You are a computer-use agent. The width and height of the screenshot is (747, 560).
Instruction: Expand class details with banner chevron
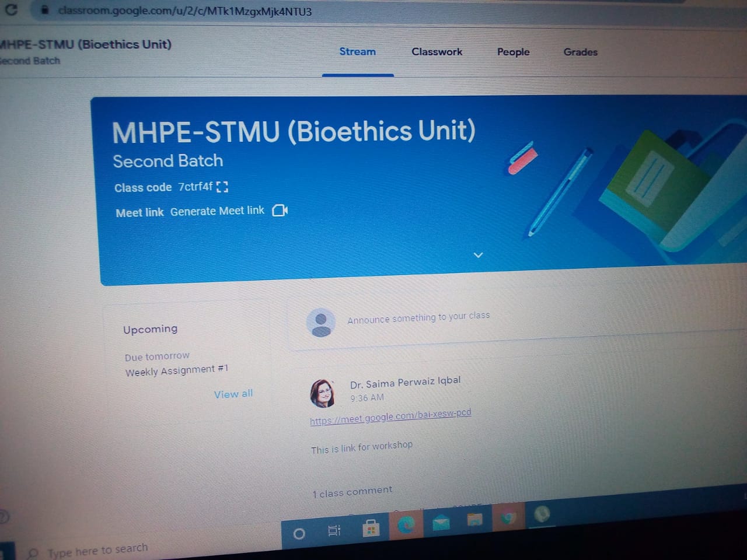[478, 255]
